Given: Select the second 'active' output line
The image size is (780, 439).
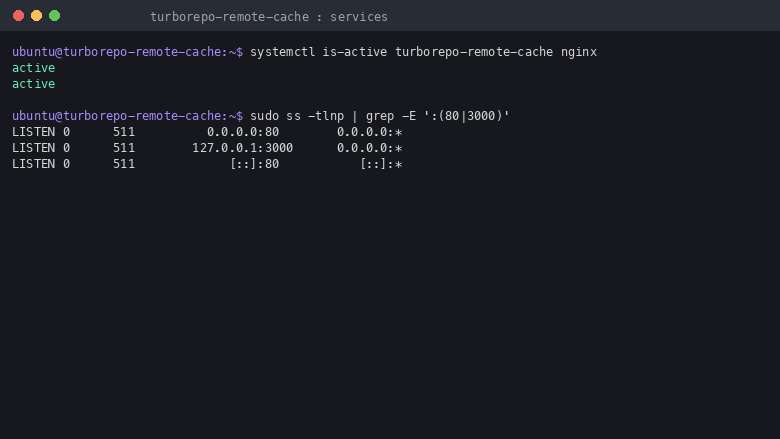Looking at the screenshot, I should click(33, 84).
